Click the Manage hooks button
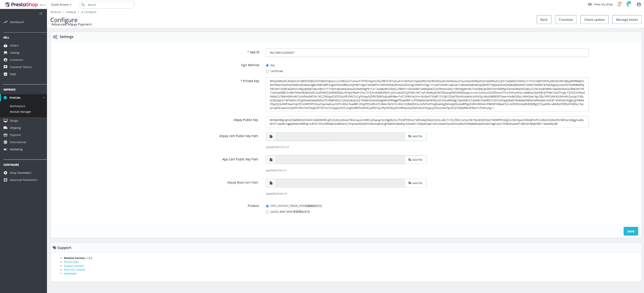This screenshot has width=644, height=293. [627, 19]
